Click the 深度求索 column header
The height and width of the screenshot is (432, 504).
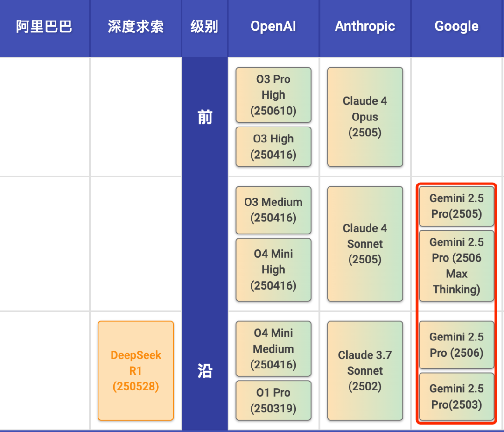[135, 26]
